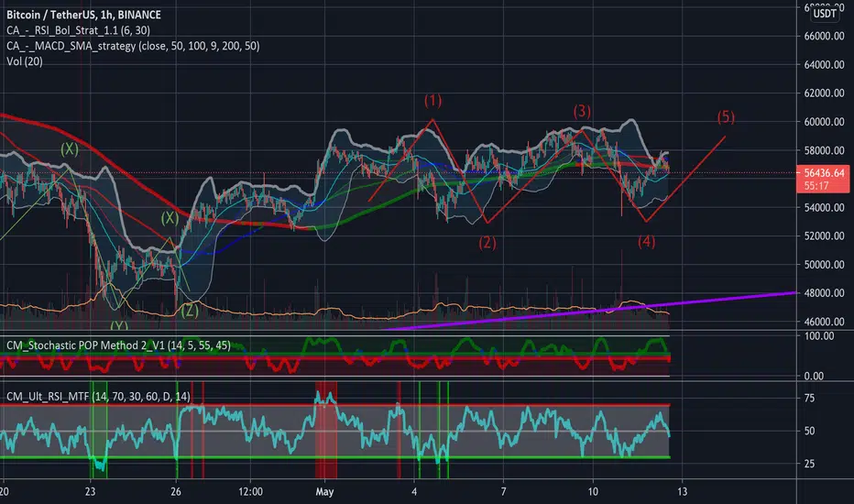Click the Elliott wave label (3)
The image size is (854, 504).
(x=582, y=111)
